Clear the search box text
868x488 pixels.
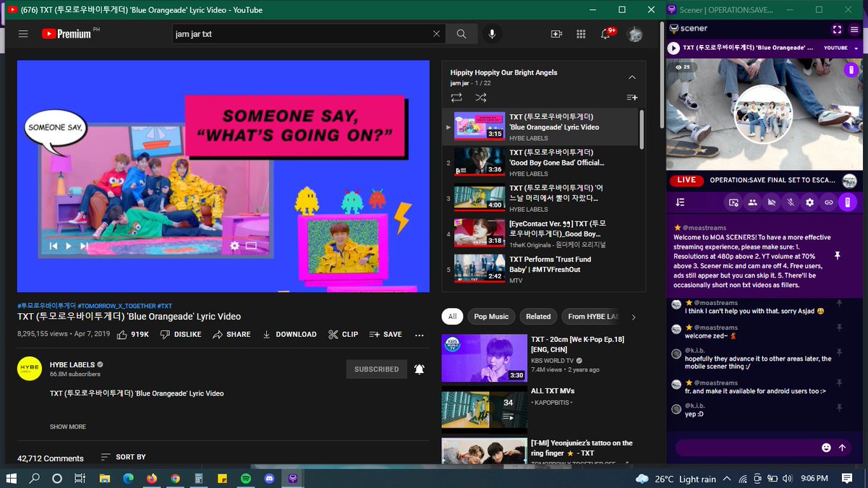pyautogui.click(x=436, y=34)
